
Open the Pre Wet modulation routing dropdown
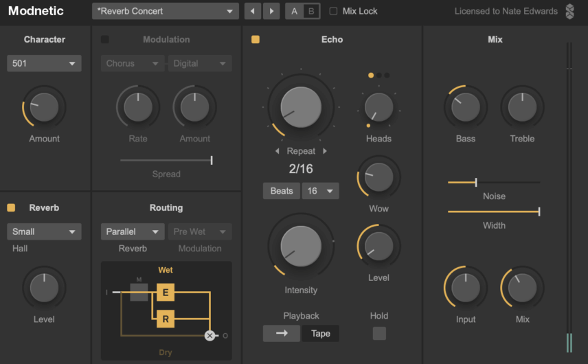coord(200,231)
